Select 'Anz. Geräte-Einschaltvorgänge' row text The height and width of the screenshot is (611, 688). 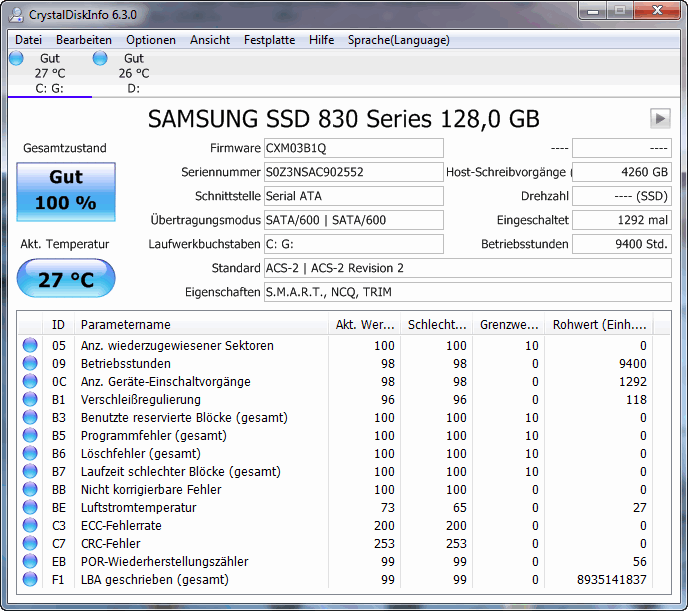click(165, 382)
